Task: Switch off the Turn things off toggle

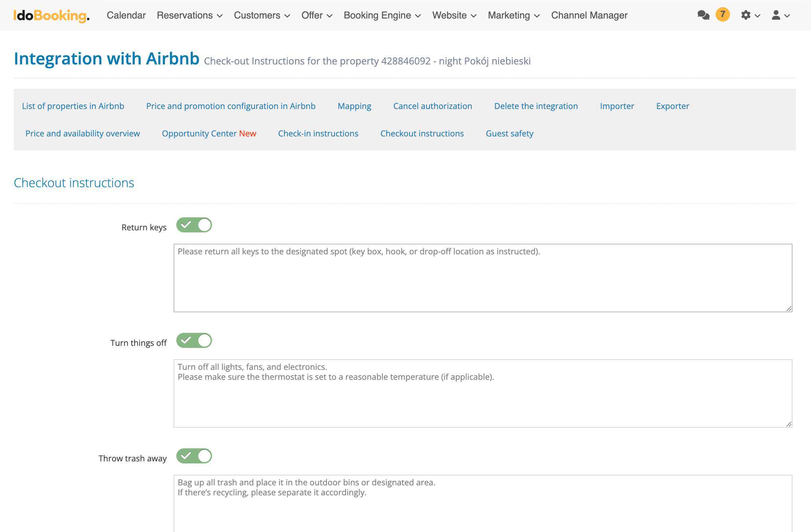Action: (x=194, y=341)
